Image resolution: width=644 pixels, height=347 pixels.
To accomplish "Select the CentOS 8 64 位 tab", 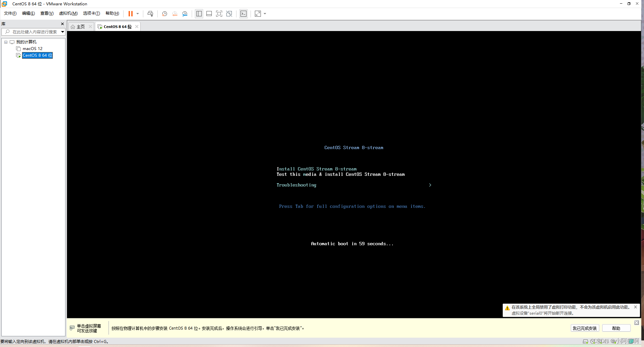I will 118,27.
